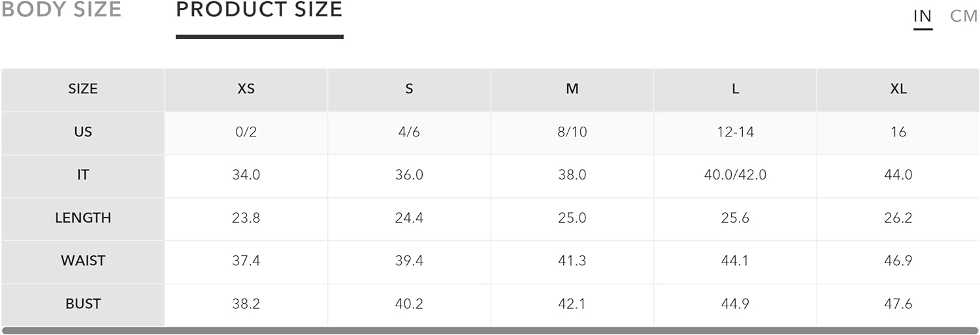Click the LENGTH row label
This screenshot has height=335, width=980.
[x=83, y=218]
